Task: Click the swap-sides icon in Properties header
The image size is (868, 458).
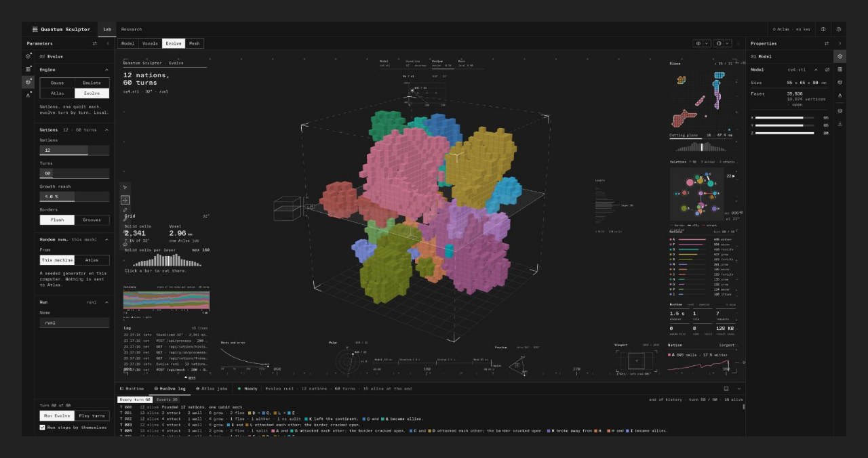Action: (x=827, y=43)
